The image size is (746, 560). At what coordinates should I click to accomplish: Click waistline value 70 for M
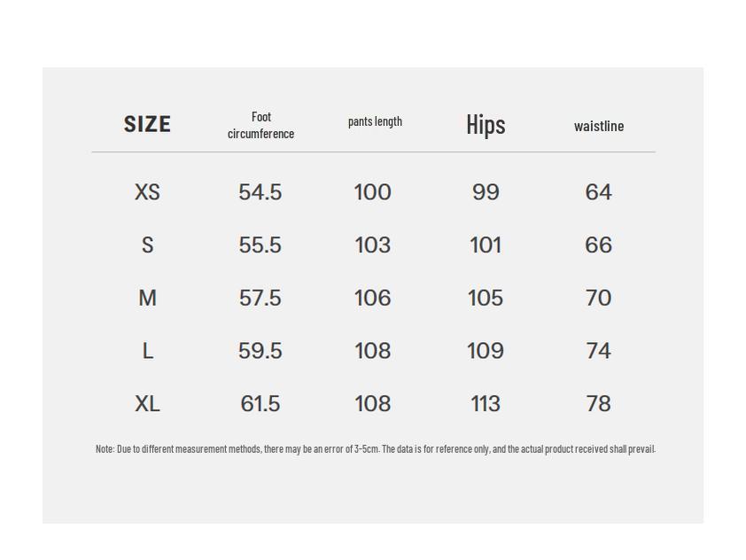point(599,299)
